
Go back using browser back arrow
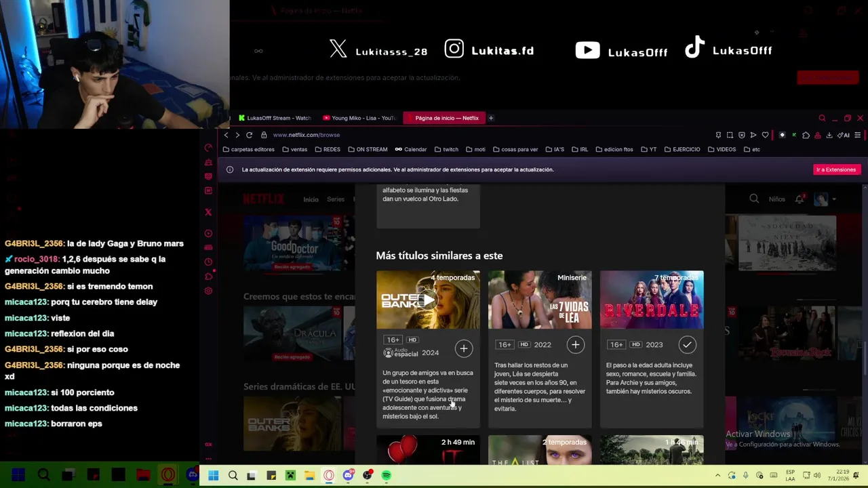coord(226,135)
